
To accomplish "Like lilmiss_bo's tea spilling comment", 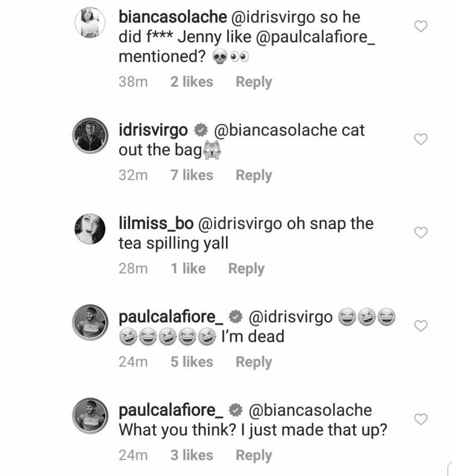I will 421,233.
